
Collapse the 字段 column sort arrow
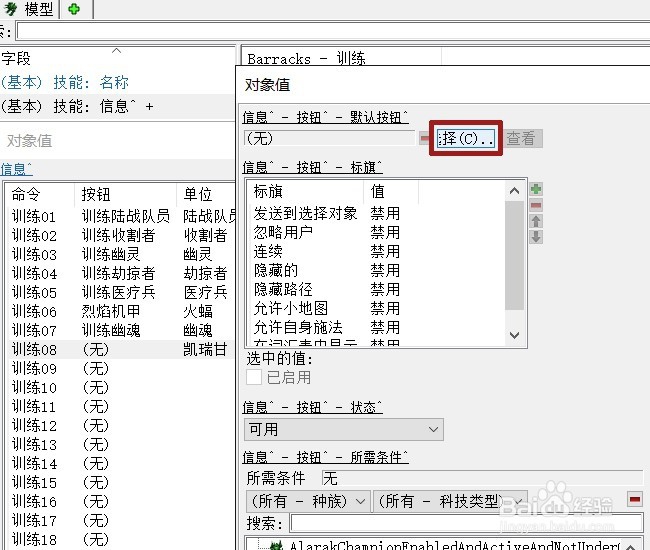point(116,51)
